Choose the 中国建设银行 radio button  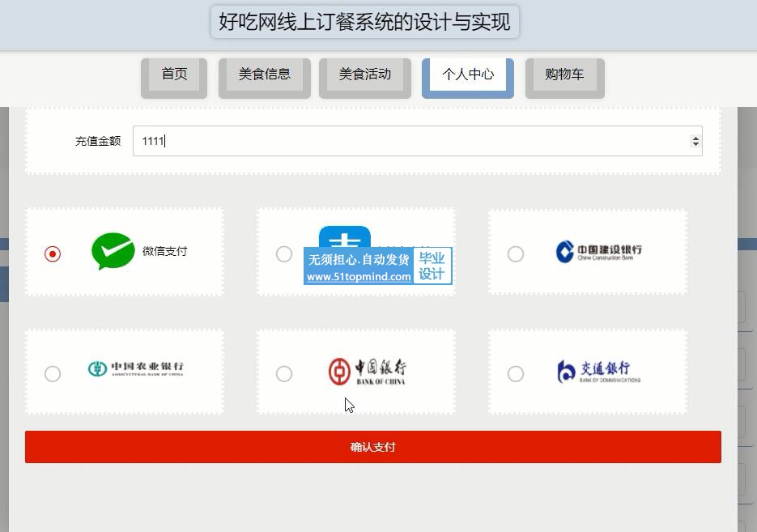pyautogui.click(x=516, y=254)
